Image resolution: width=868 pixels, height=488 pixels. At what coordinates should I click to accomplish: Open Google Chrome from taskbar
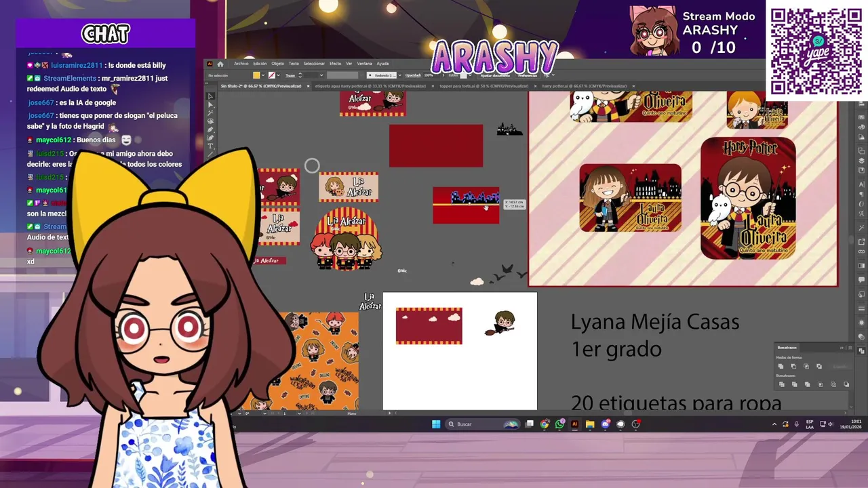[545, 424]
